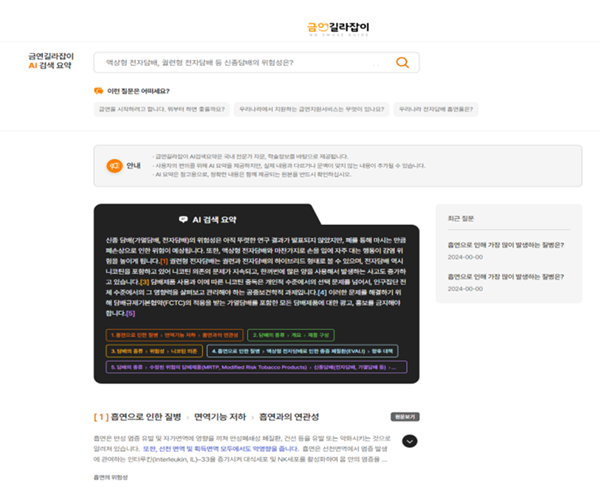Viewport: 600px width, 491px height.
Task: Click the orange chat bubble suggestion icon
Action: (x=98, y=91)
